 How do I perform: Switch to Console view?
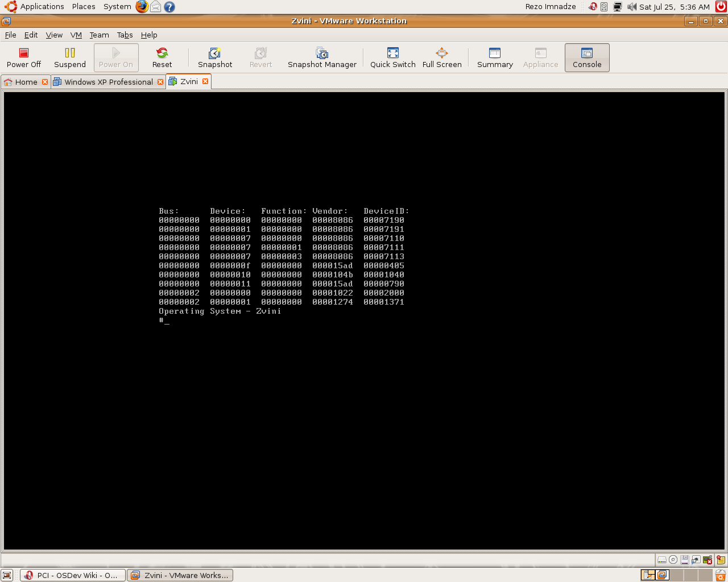tap(587, 58)
